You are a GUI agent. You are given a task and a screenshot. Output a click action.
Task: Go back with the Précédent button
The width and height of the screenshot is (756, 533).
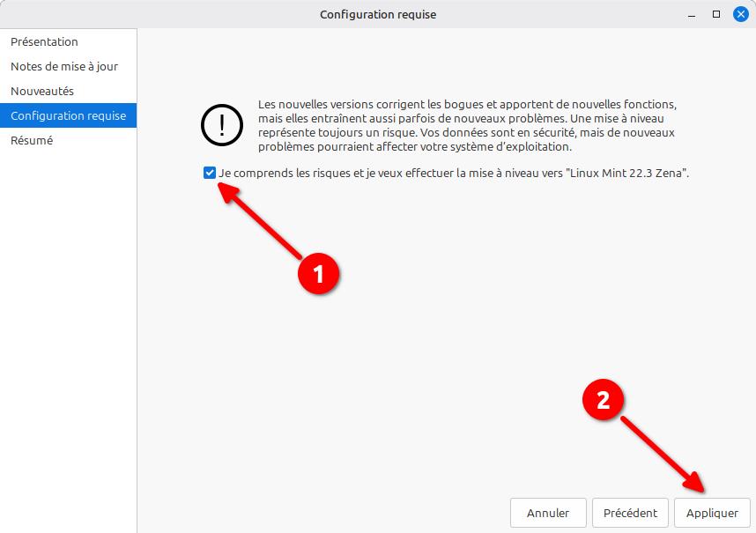point(630,513)
